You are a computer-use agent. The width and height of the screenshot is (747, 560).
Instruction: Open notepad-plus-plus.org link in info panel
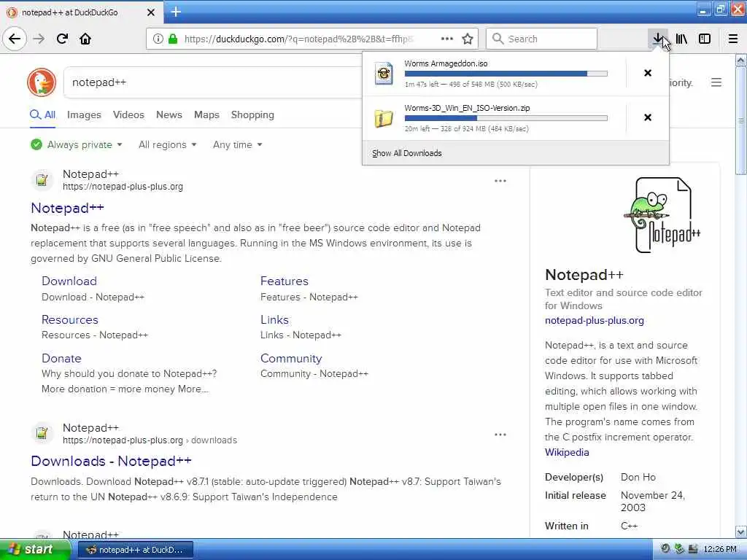coord(594,321)
